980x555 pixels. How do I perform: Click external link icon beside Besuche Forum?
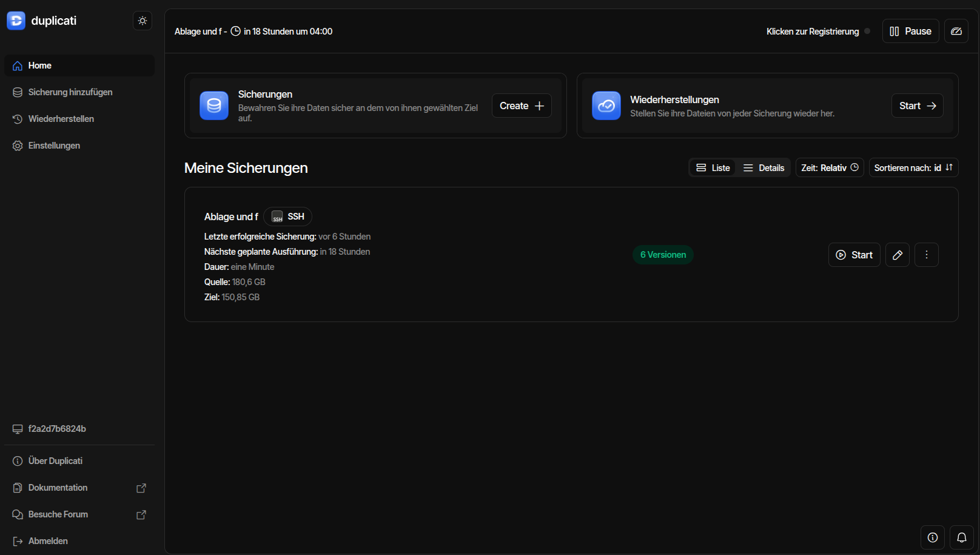(x=141, y=514)
